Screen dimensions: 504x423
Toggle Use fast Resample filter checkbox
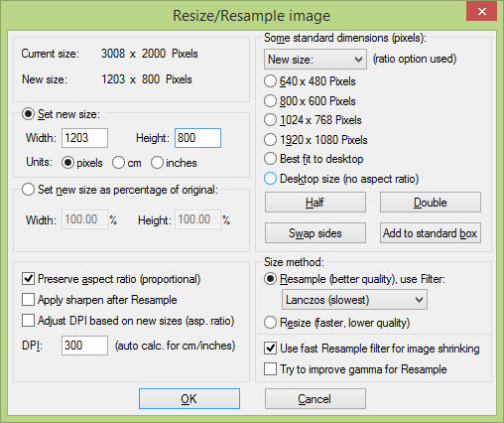[x=270, y=349]
